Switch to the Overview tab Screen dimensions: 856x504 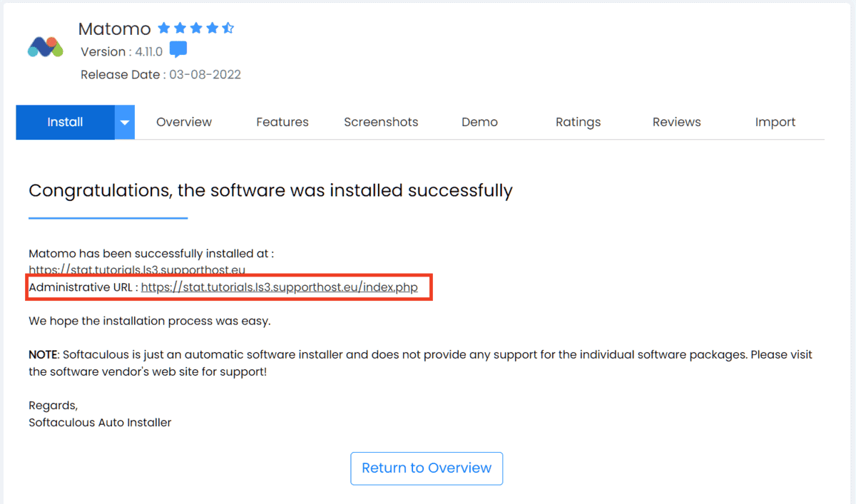point(183,122)
